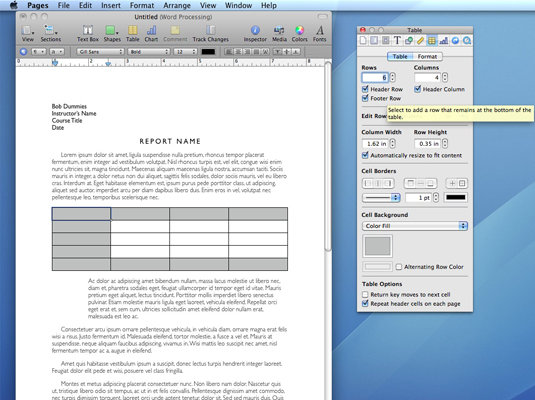The width and height of the screenshot is (535, 400).
Task: Uncheck the Footer Row checkbox
Action: pyautogui.click(x=365, y=98)
